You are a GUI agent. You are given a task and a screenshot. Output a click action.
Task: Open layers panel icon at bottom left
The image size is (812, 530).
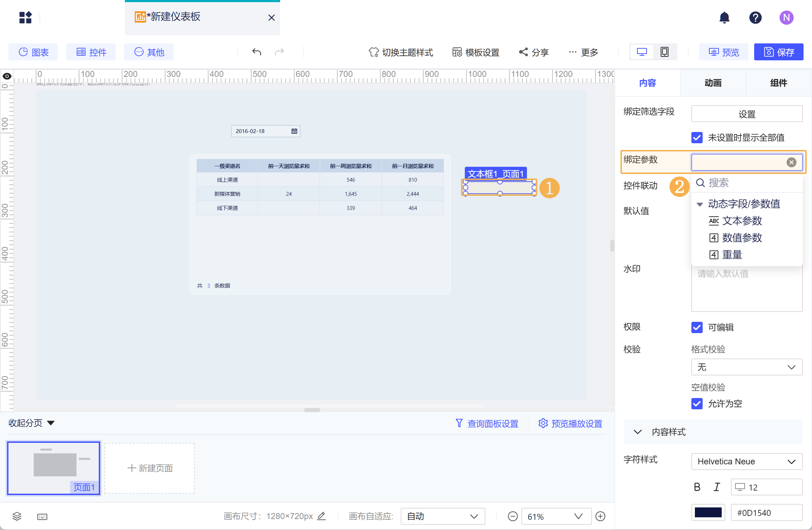point(17,516)
